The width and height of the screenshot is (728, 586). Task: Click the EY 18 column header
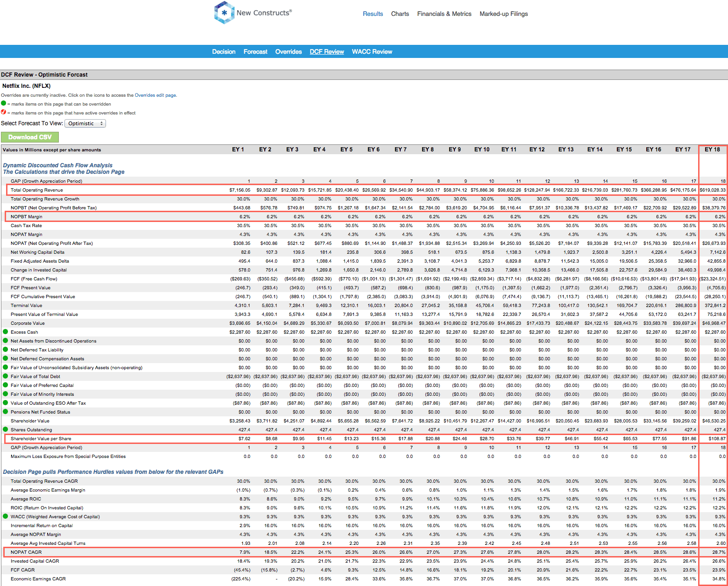click(713, 150)
